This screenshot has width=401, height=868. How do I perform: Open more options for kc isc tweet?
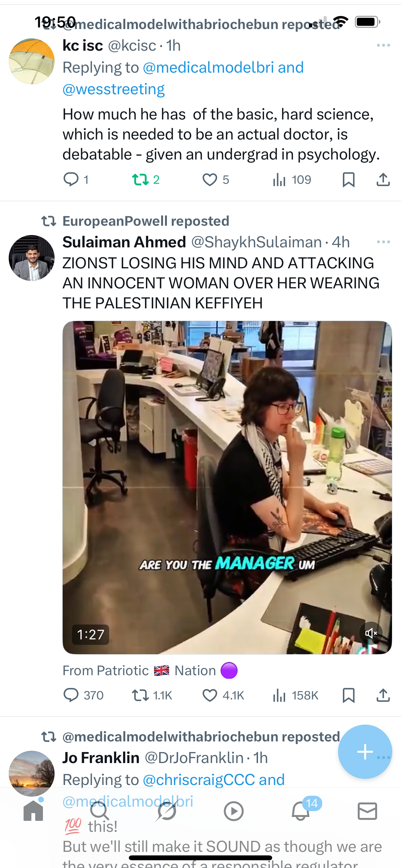[384, 45]
